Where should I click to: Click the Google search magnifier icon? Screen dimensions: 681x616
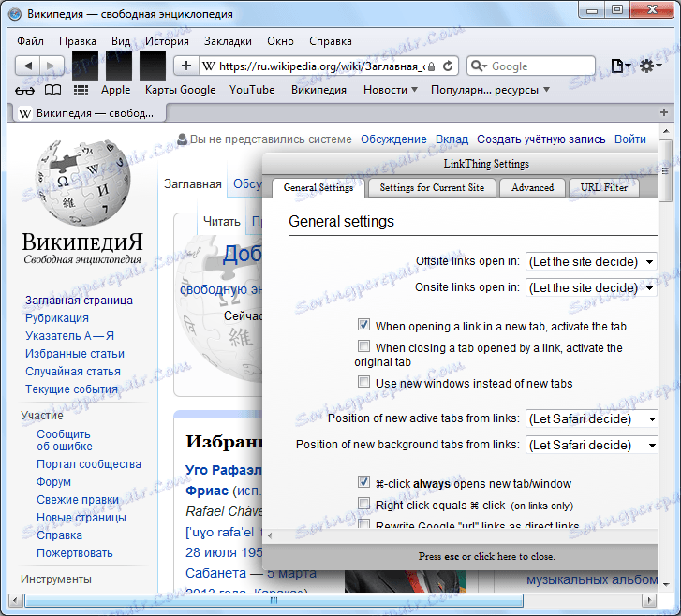(479, 66)
